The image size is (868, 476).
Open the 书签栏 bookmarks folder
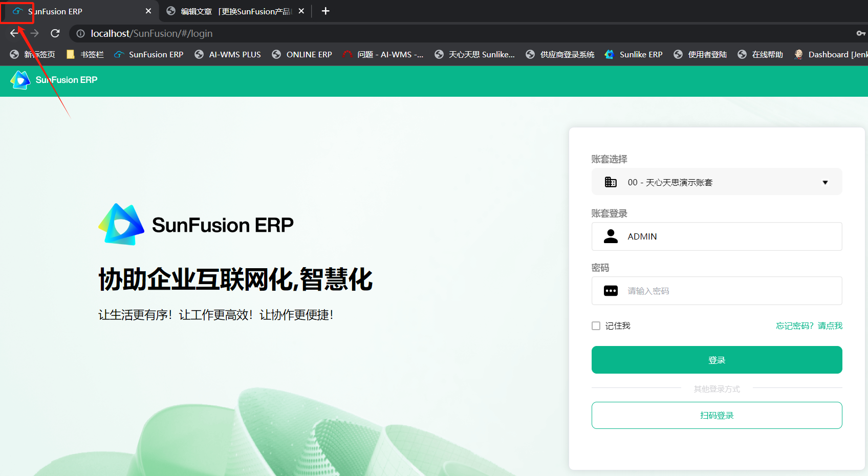(x=85, y=54)
